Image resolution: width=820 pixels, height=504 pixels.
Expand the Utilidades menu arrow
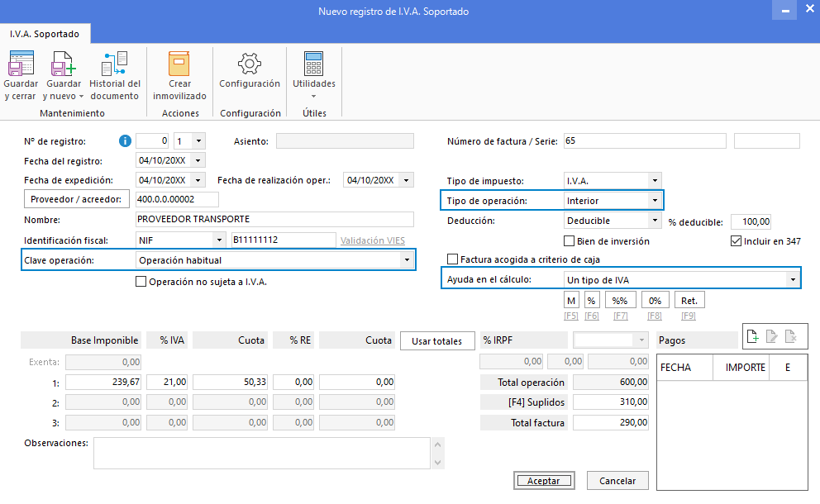[314, 96]
